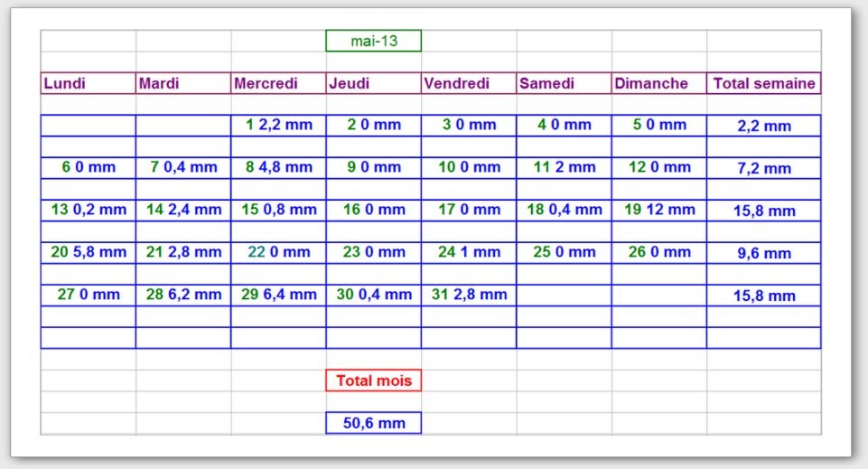Select the cell showing 19 12 mm
The image size is (868, 469).
[658, 210]
